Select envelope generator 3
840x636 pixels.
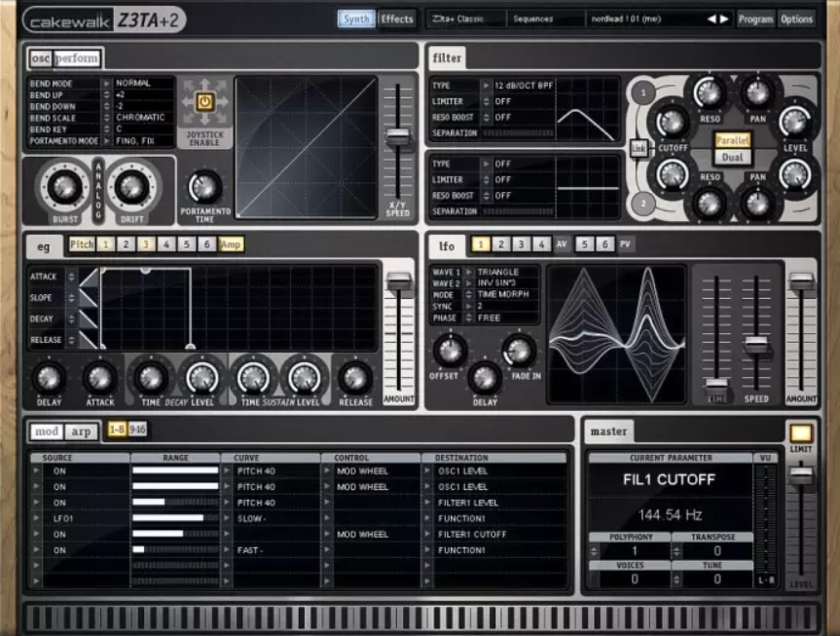pos(146,244)
